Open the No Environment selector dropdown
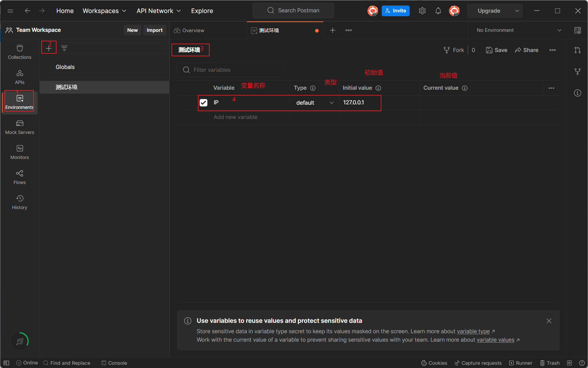Screen dimensions: 588x368 (x=518, y=30)
